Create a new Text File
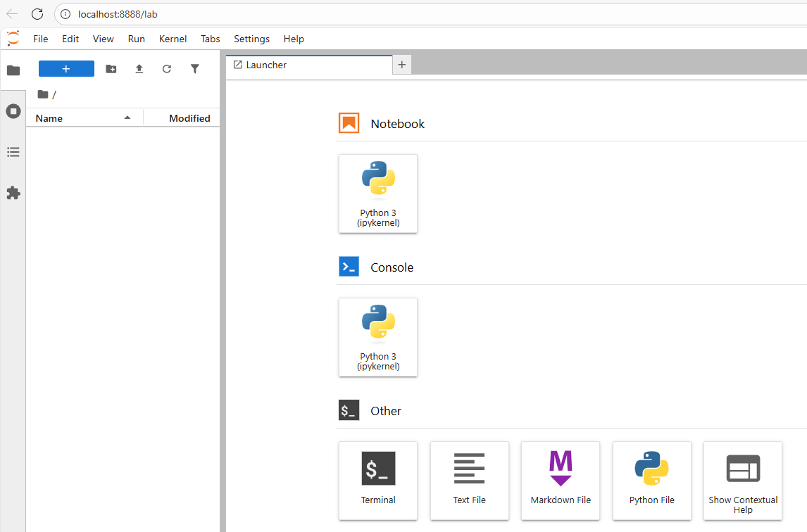Image resolution: width=807 pixels, height=532 pixels. [470, 481]
